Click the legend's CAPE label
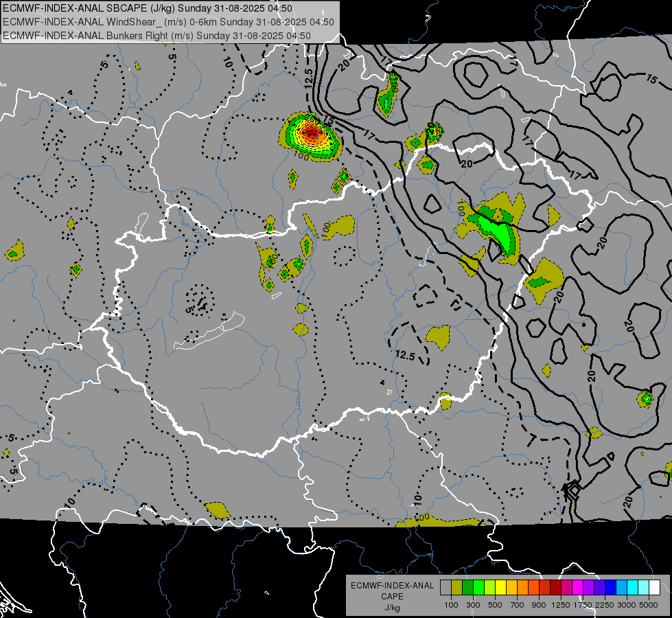This screenshot has height=618, width=672. pos(392,597)
